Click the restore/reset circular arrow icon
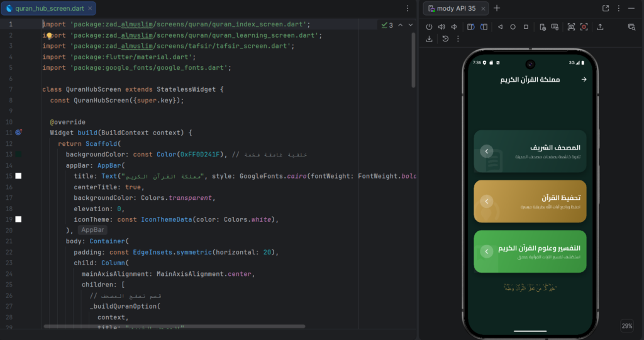Viewport: 644px width, 340px height. click(446, 38)
